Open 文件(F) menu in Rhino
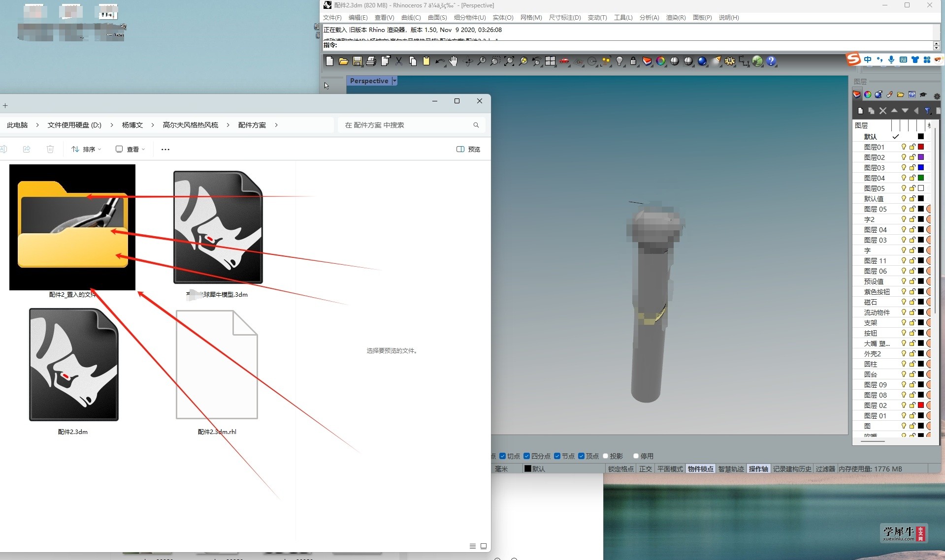Screen dimensions: 945x560 pyautogui.click(x=332, y=17)
